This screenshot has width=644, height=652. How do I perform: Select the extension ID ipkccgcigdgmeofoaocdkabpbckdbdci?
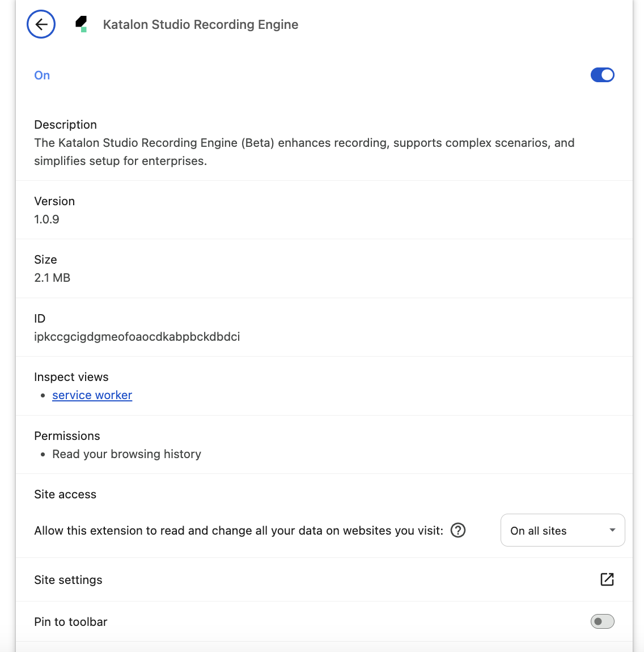pos(137,336)
